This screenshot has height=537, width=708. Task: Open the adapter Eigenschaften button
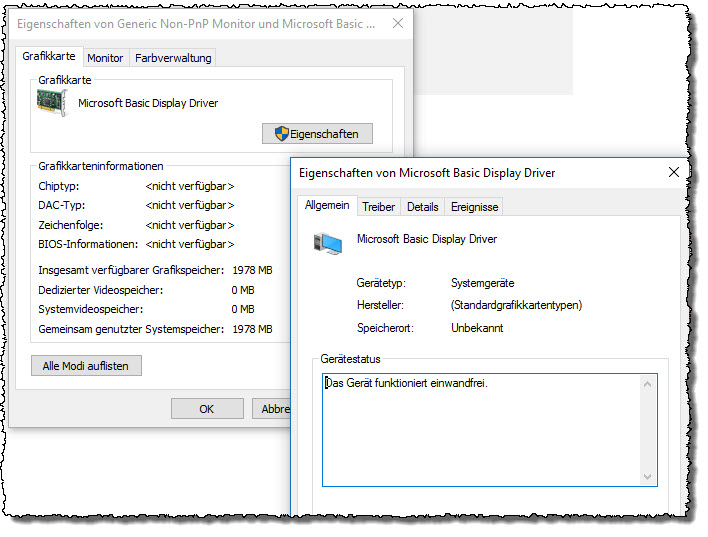pos(317,134)
